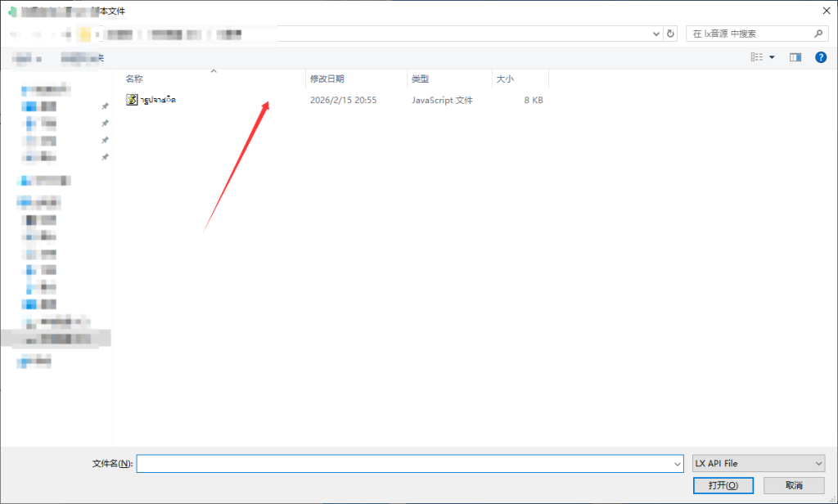Sort by the 名称 column header
Screen dimensions: 838x504
tap(134, 79)
